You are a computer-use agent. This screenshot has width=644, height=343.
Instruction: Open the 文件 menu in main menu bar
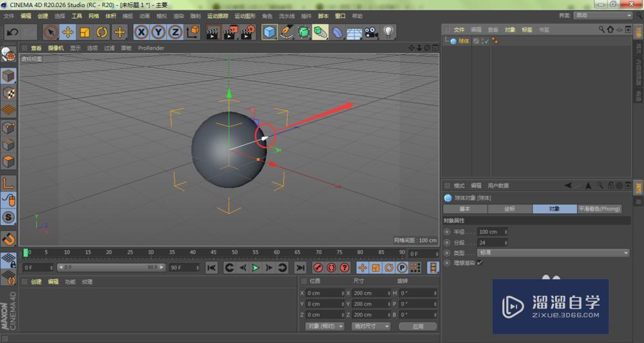8,16
